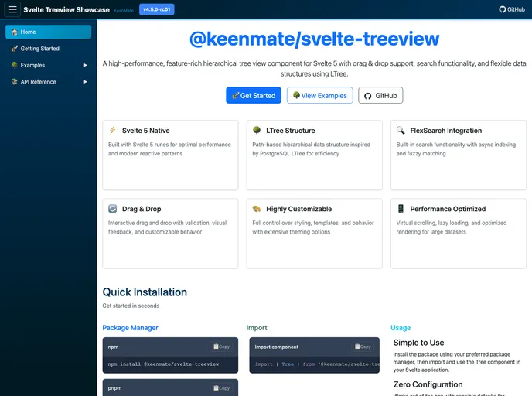Image resolution: width=532 pixels, height=396 pixels.
Task: Click the Get Started button
Action: [254, 95]
